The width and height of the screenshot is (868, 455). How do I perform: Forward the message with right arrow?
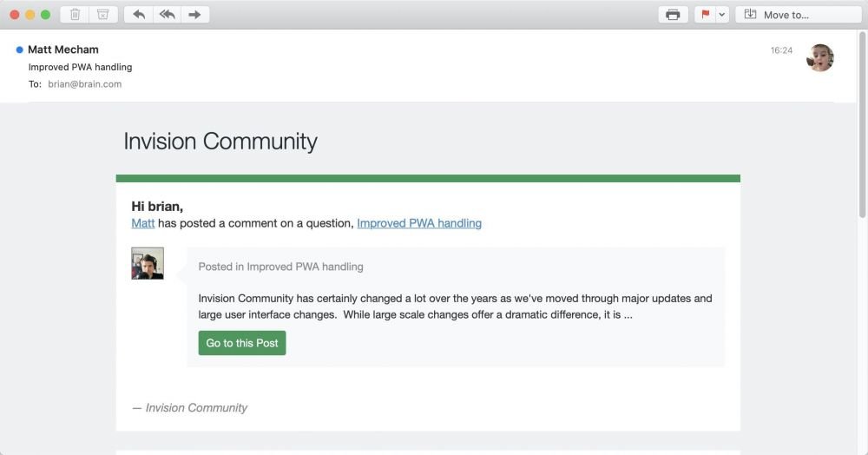click(x=194, y=15)
